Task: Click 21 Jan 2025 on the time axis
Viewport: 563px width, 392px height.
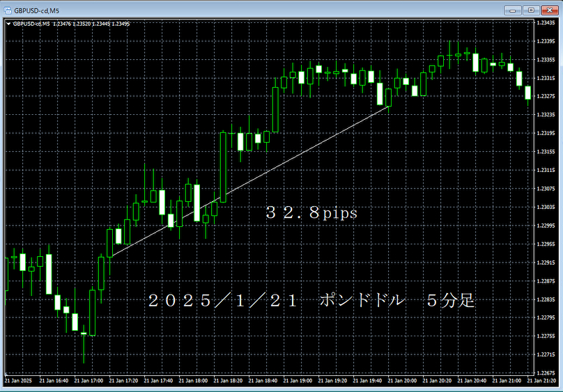Action: point(18,381)
